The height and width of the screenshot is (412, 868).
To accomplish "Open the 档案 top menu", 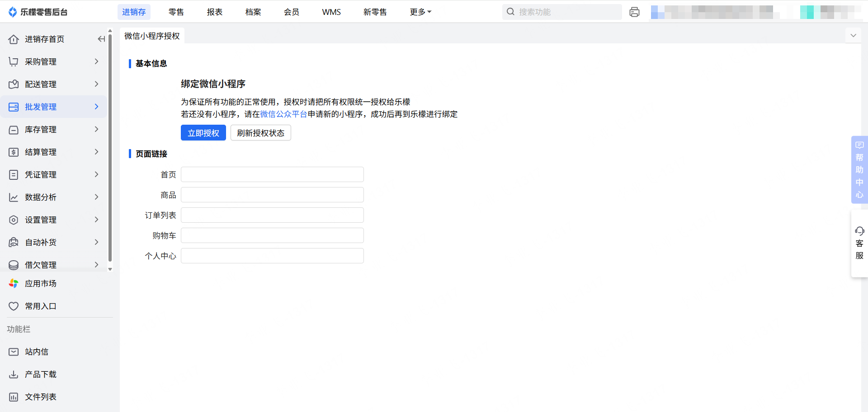I will 253,12.
